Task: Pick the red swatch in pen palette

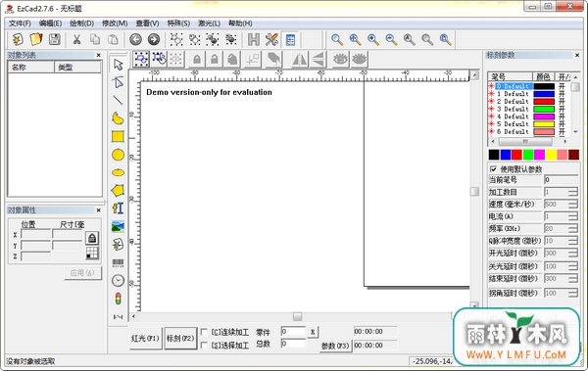Action: 516,155
